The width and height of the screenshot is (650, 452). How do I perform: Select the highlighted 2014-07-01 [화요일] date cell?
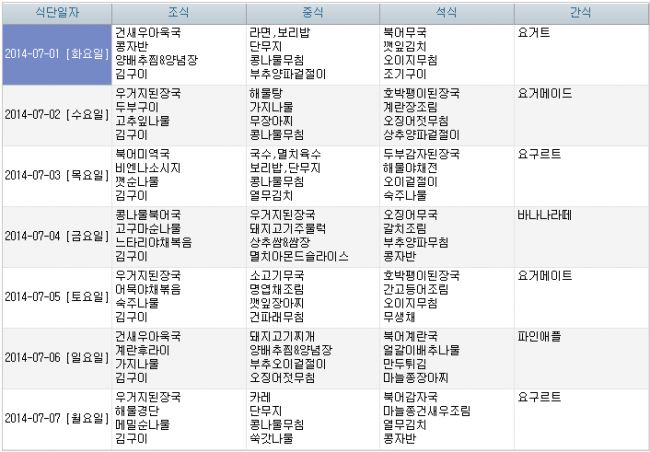click(56, 53)
